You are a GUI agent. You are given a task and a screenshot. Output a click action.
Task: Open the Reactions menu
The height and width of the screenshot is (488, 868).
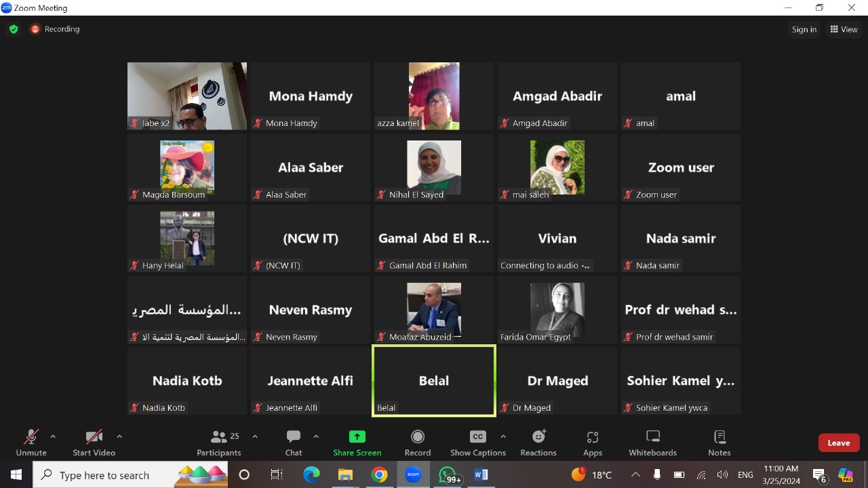click(538, 443)
